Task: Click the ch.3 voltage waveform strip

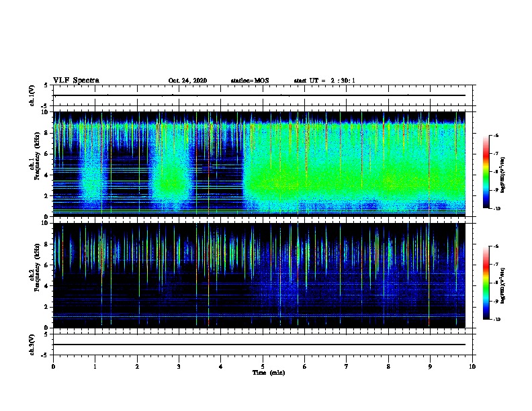Action: tap(263, 345)
